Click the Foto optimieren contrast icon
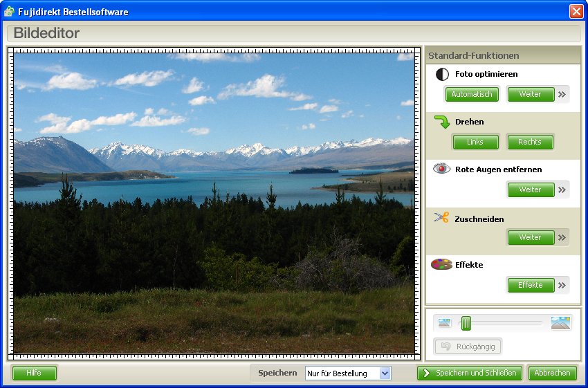This screenshot has height=388, width=588. click(x=442, y=74)
